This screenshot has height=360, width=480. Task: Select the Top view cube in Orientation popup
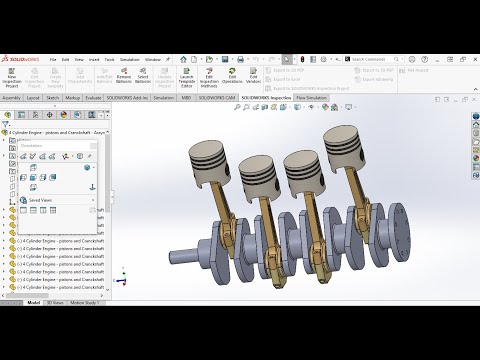tap(33, 167)
